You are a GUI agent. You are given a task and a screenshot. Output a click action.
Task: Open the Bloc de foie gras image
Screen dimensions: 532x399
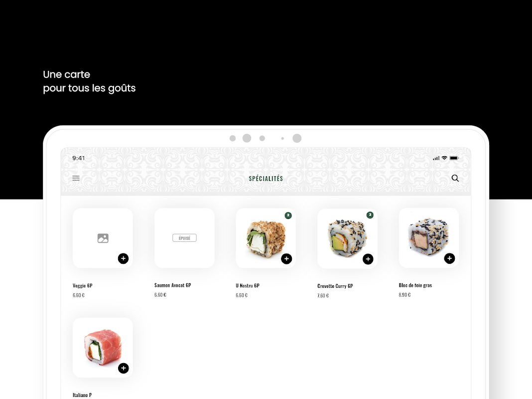click(428, 237)
